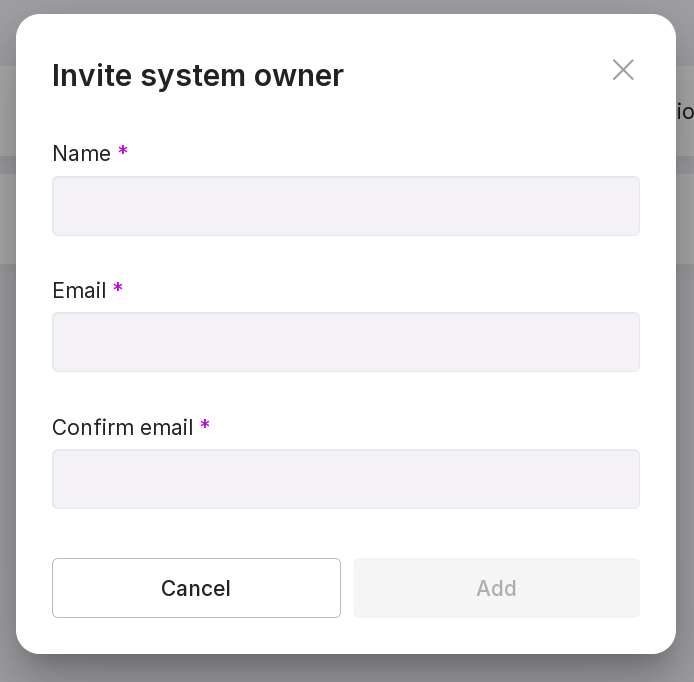Screen dimensions: 694x682
Task: Click the Invite system owner heading
Action: tap(197, 76)
